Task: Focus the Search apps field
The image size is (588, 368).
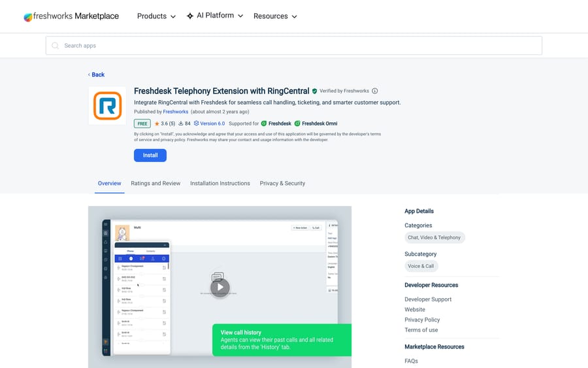Action: pyautogui.click(x=293, y=45)
